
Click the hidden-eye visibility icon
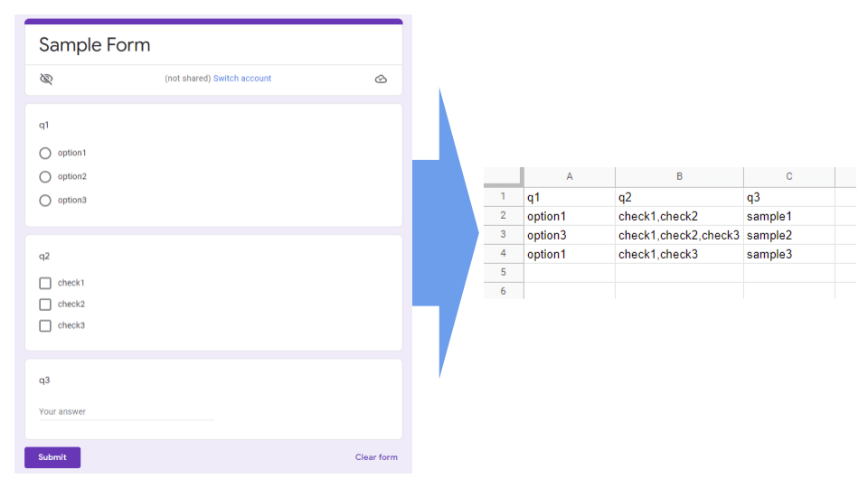47,79
